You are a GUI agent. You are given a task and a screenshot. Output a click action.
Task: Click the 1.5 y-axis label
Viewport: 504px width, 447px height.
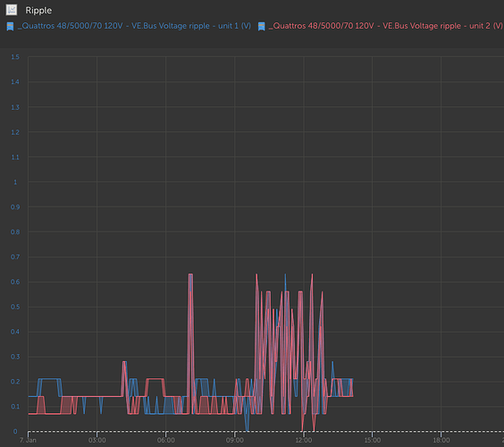click(15, 57)
